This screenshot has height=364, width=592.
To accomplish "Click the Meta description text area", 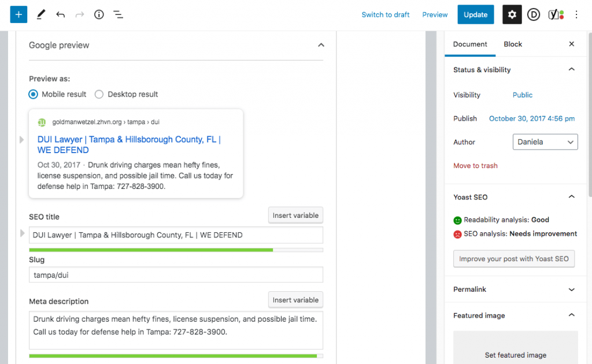I will click(176, 330).
